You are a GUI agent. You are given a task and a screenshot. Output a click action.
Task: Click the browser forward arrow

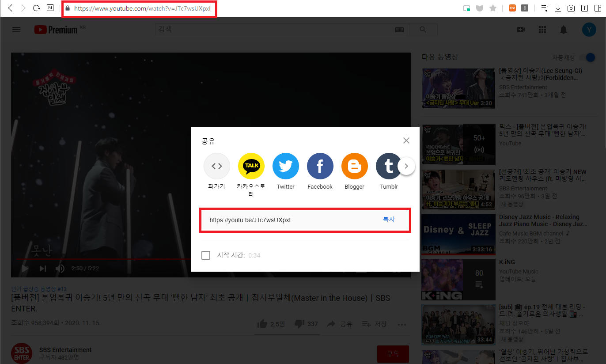[24, 8]
